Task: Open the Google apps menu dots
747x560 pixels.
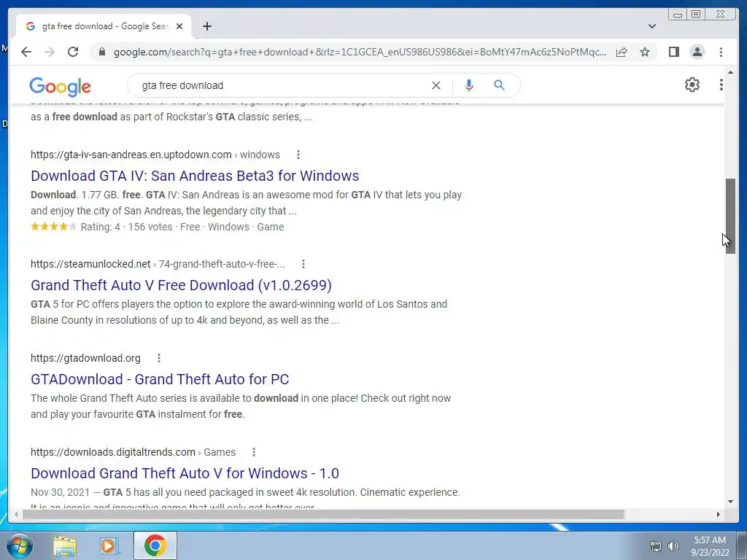Action: coord(721,85)
